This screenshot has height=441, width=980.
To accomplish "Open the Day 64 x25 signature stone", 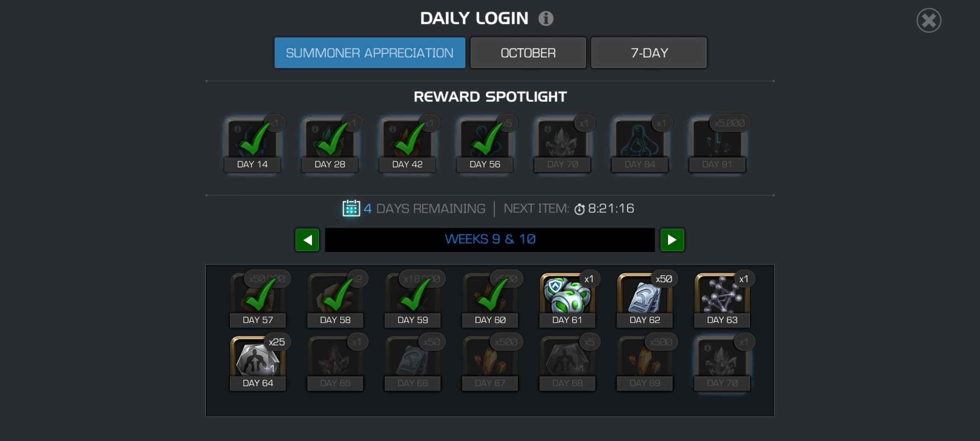I will (x=258, y=363).
